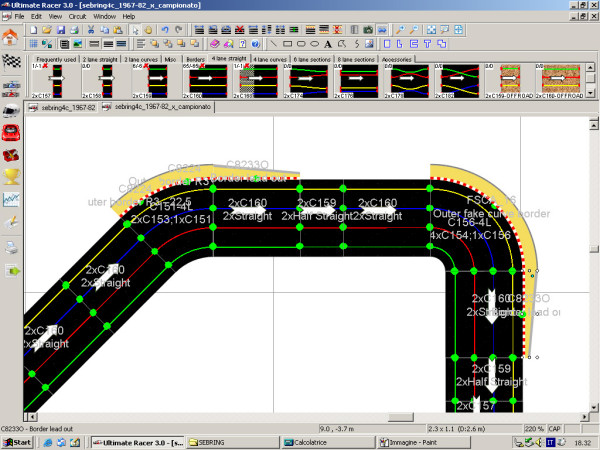Select the ellipse shape drawing tool
This screenshot has height=450, width=600.
click(x=316, y=44)
